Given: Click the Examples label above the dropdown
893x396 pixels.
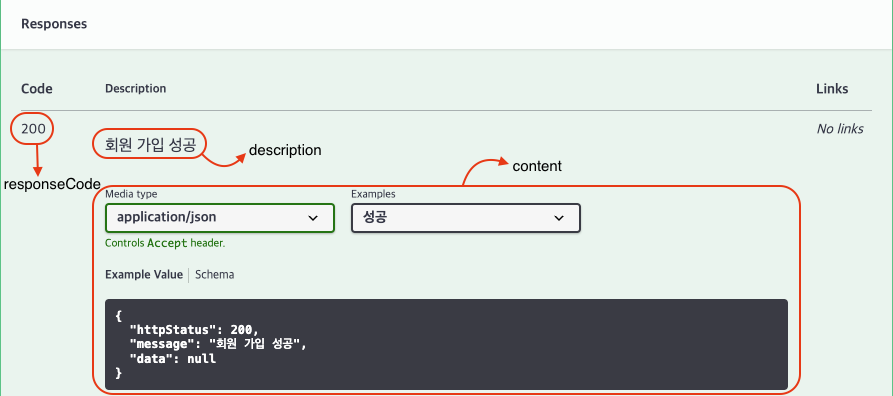Looking at the screenshot, I should [x=373, y=194].
